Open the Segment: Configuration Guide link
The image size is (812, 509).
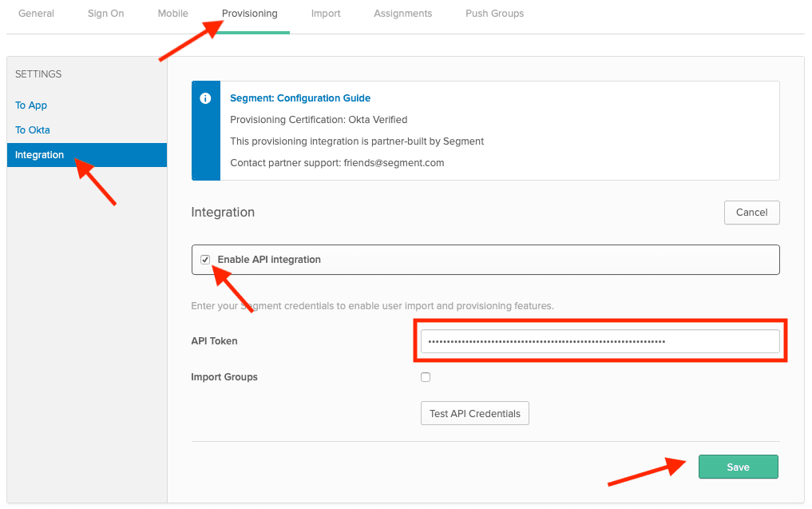pyautogui.click(x=300, y=97)
